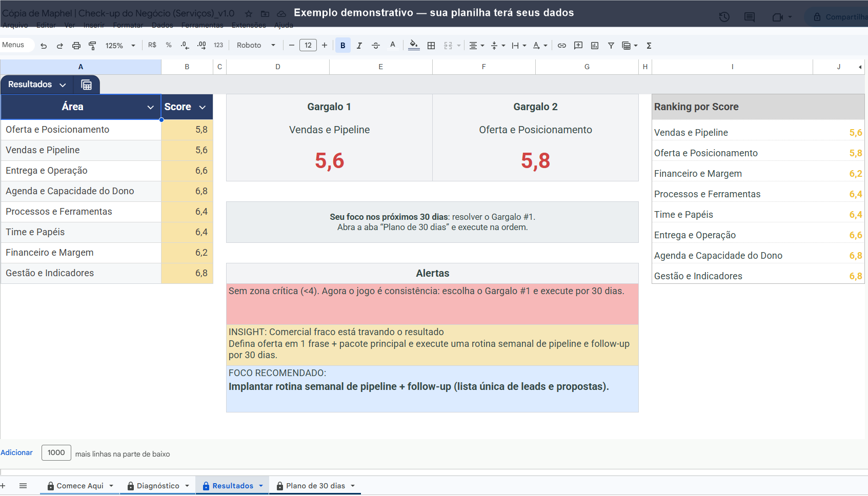The width and height of the screenshot is (868, 496).
Task: Collapse the side panel arrow by column J
Action: click(860, 67)
